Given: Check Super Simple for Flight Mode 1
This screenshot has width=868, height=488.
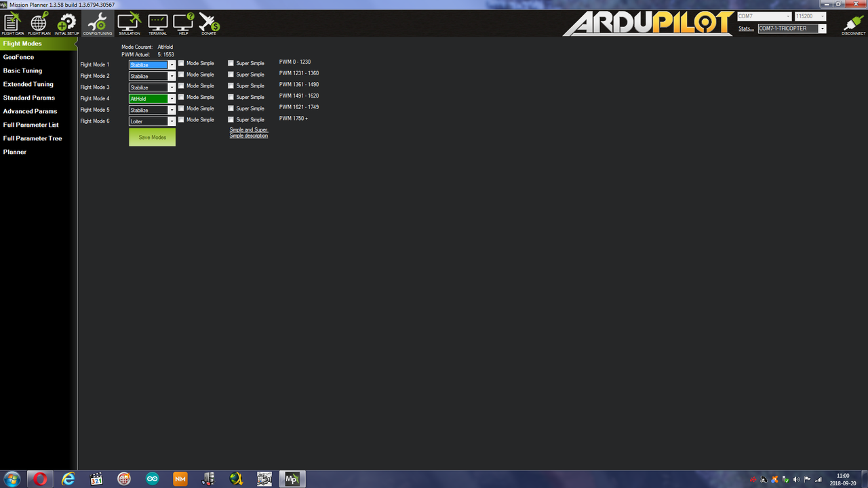Looking at the screenshot, I should click(x=231, y=64).
